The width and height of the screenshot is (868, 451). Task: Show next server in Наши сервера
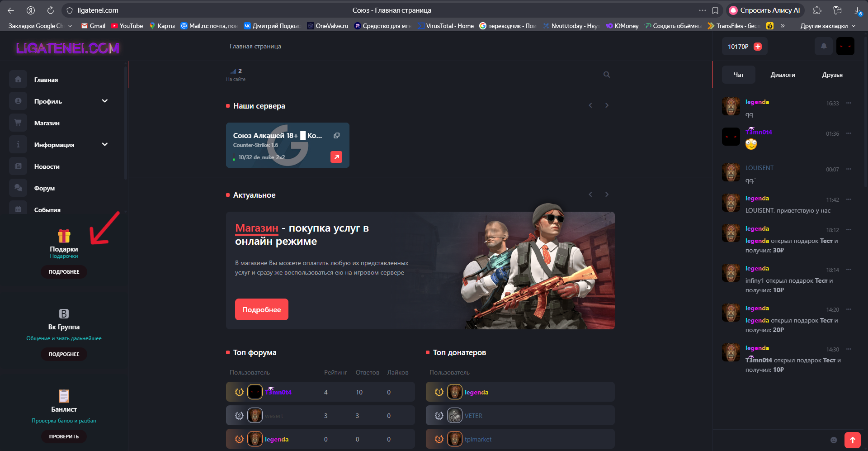(607, 105)
